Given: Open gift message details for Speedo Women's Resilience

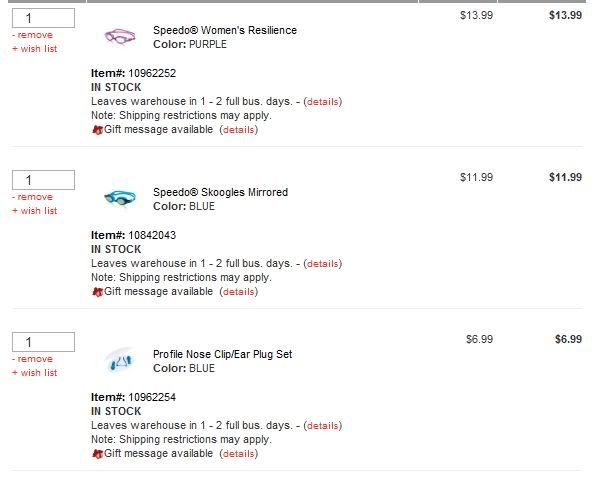Looking at the screenshot, I should click(238, 130).
